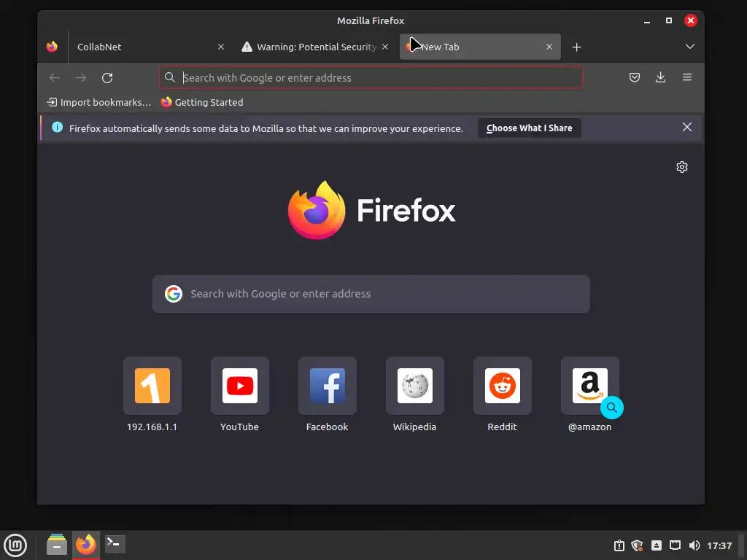Go forward with the forward arrow
Viewport: 747px width, 560px height.
click(x=81, y=77)
